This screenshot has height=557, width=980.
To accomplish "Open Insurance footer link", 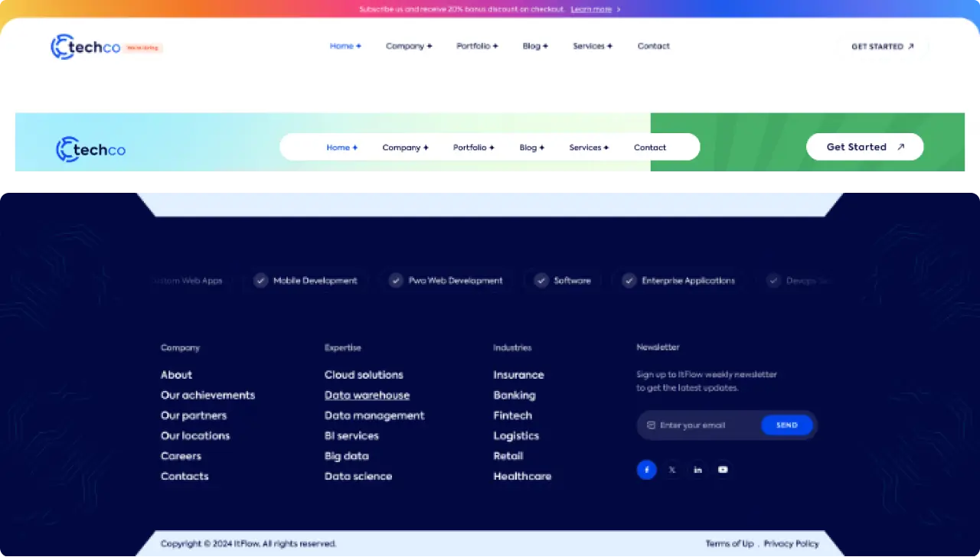I will [x=518, y=375].
